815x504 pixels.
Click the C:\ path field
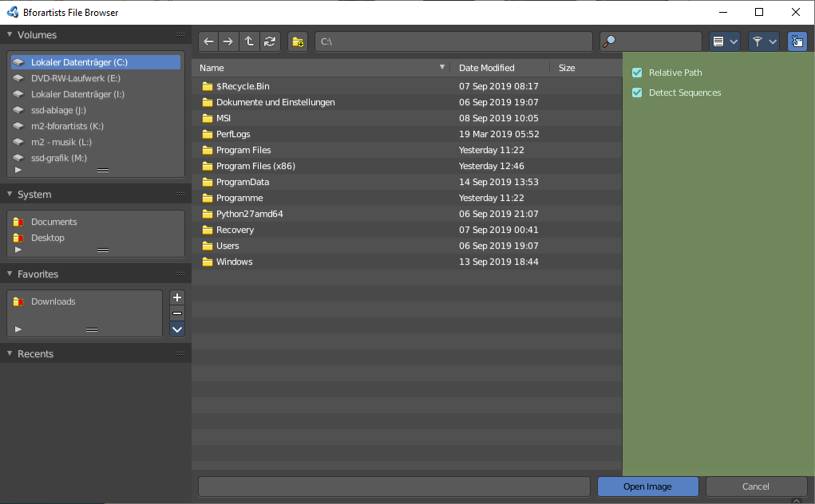(x=453, y=41)
